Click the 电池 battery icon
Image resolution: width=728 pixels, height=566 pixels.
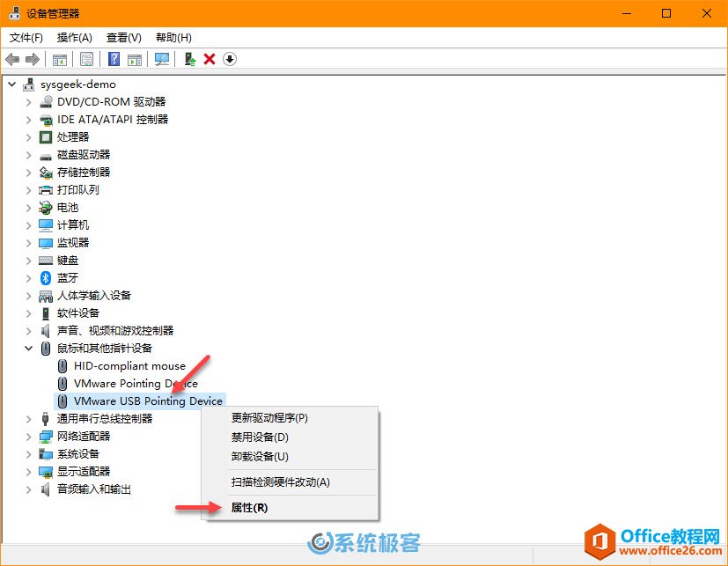click(46, 208)
